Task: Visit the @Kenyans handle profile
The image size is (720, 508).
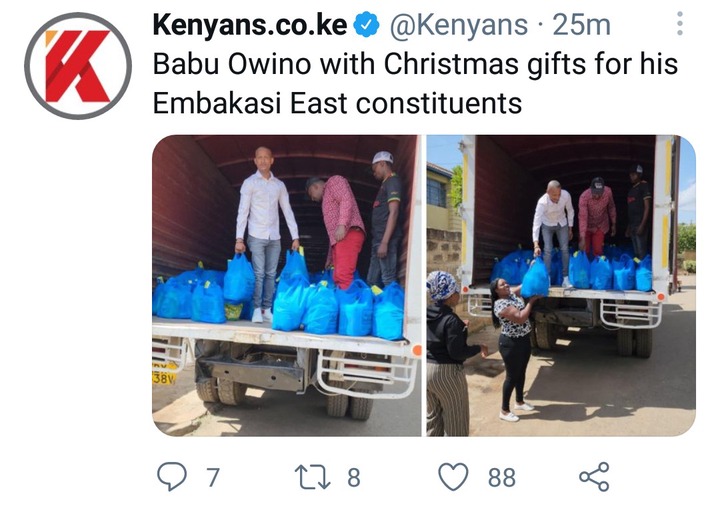Action: click(x=459, y=25)
